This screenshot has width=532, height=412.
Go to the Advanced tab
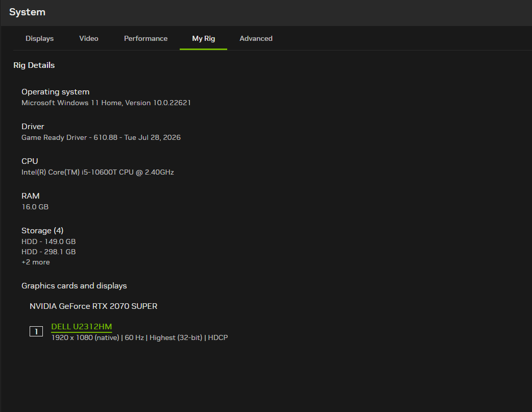click(x=256, y=39)
